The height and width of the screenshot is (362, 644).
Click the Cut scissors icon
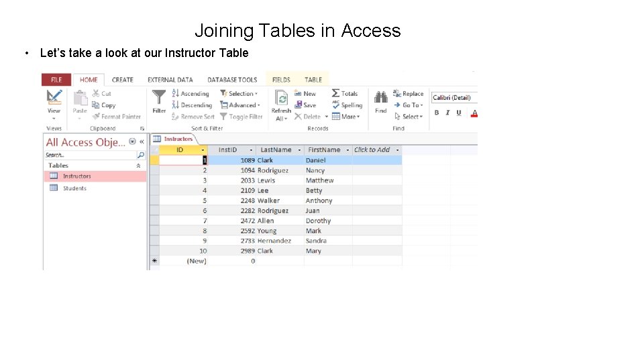(96, 93)
